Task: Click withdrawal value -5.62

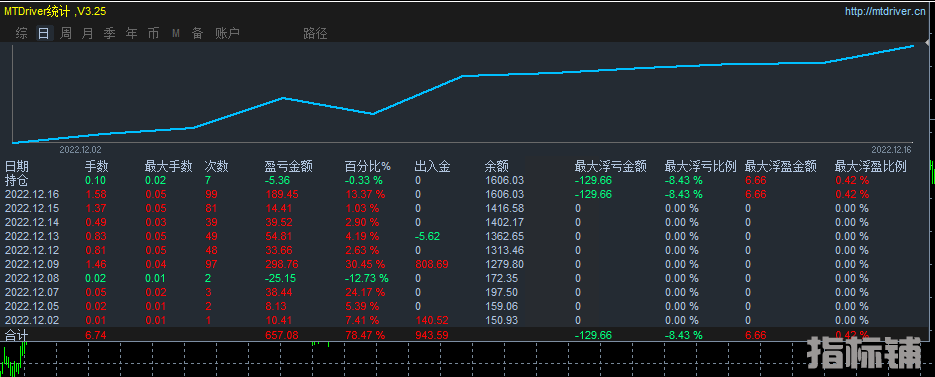Action: tap(428, 236)
